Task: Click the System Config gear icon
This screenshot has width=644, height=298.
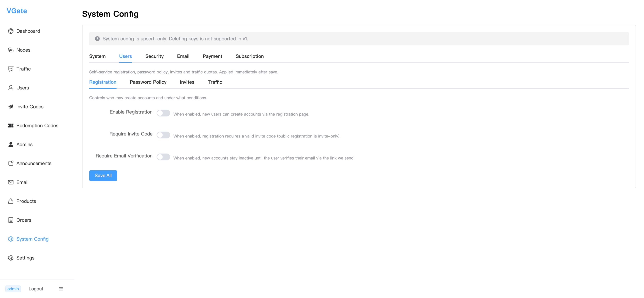Action: (x=11, y=239)
